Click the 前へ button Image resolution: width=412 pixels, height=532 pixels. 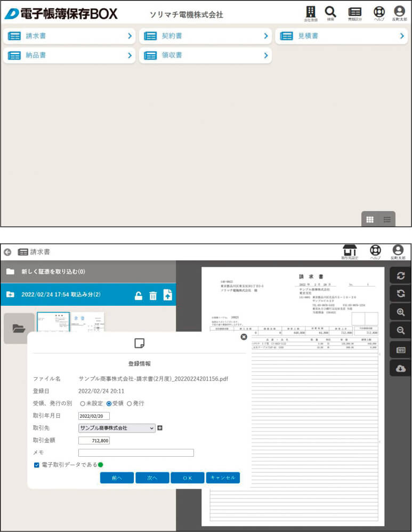click(x=117, y=478)
